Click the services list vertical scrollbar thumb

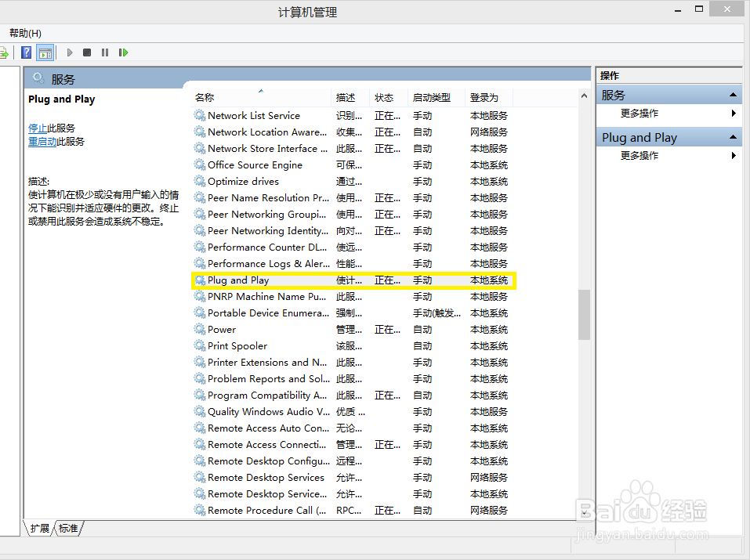(x=584, y=315)
